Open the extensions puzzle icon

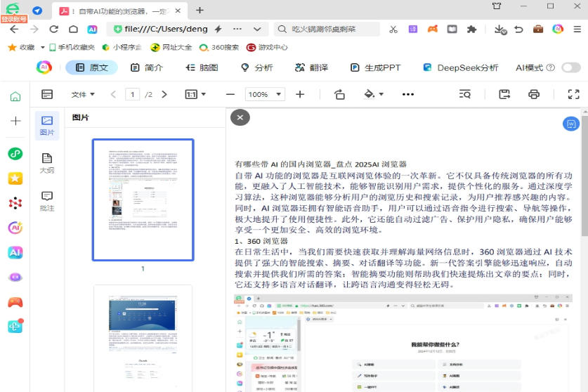click(x=471, y=29)
